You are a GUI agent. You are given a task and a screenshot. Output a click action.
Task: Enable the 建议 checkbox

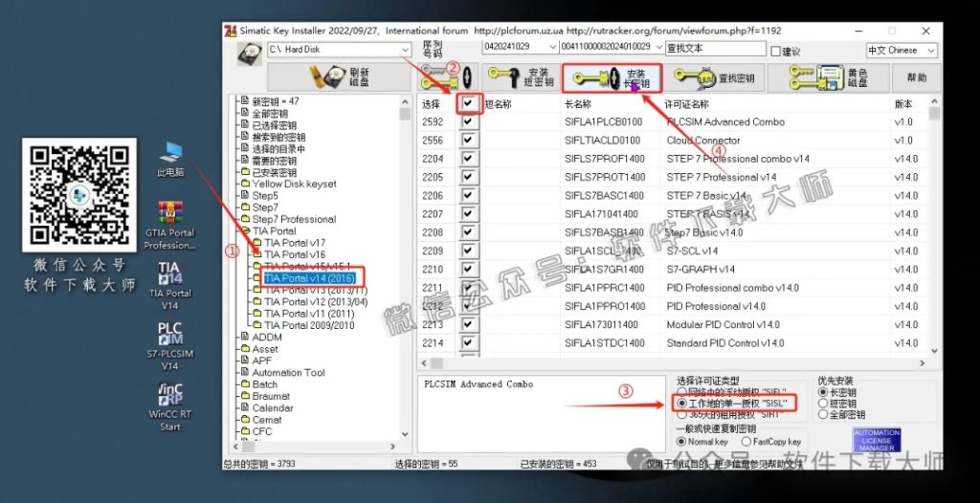click(775, 52)
